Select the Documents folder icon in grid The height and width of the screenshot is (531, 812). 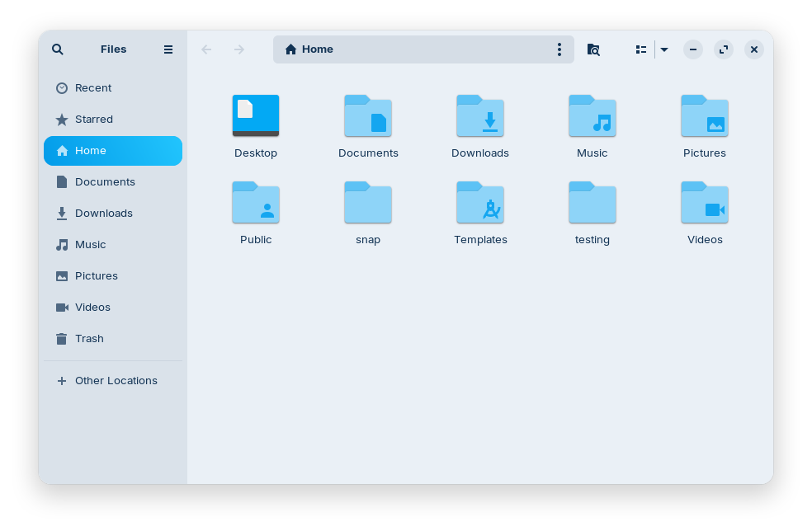368,115
